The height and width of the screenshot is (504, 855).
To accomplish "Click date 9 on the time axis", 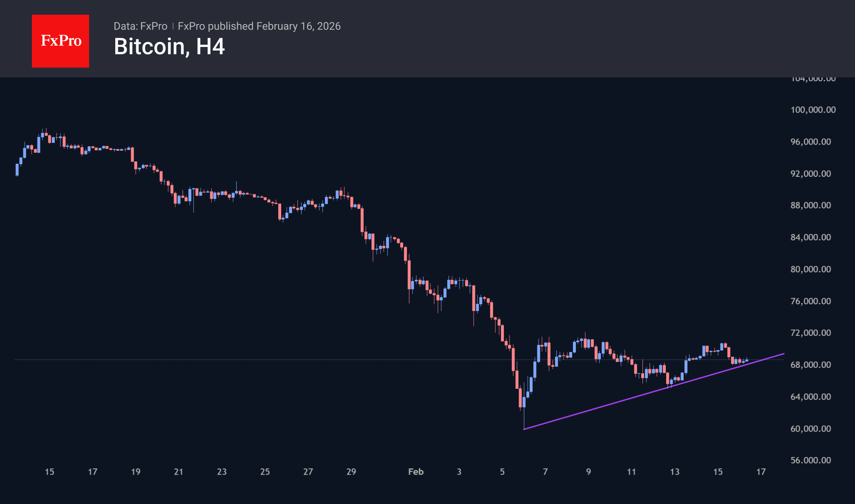I will pos(588,472).
